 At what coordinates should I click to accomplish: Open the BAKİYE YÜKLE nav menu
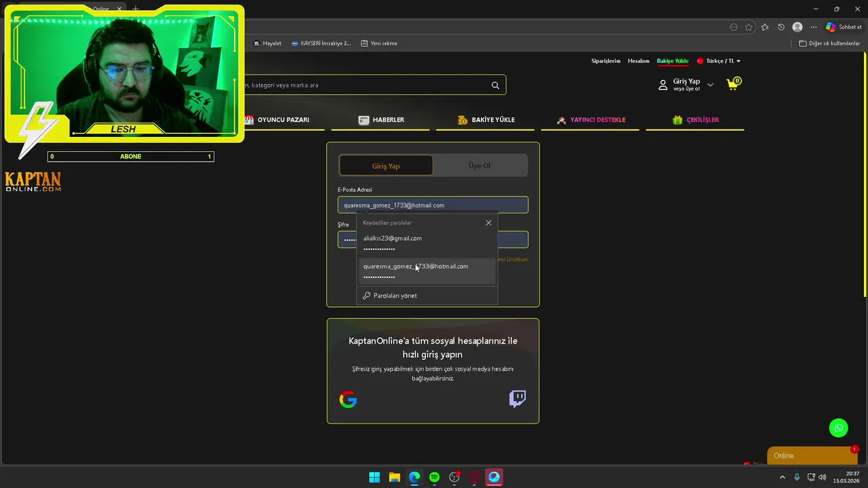[486, 120]
